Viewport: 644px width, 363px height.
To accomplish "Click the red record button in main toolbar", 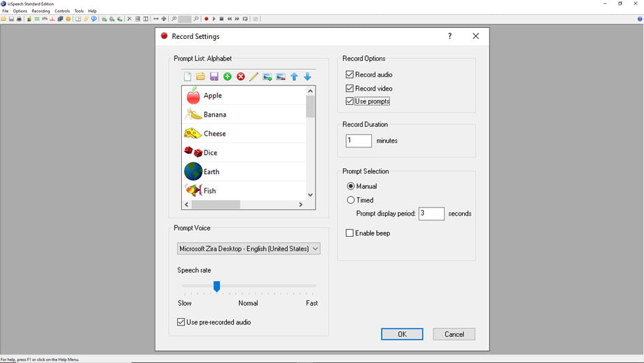I will (x=206, y=19).
